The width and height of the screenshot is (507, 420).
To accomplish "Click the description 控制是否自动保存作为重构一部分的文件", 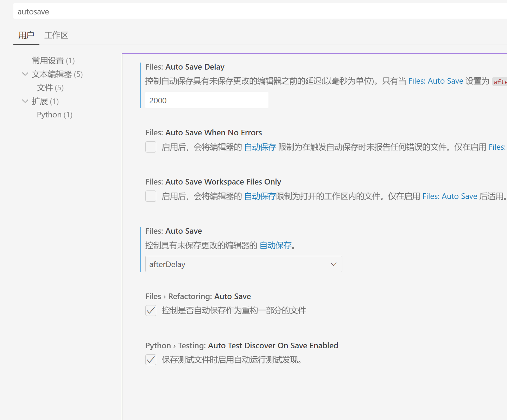I will pyautogui.click(x=234, y=311).
